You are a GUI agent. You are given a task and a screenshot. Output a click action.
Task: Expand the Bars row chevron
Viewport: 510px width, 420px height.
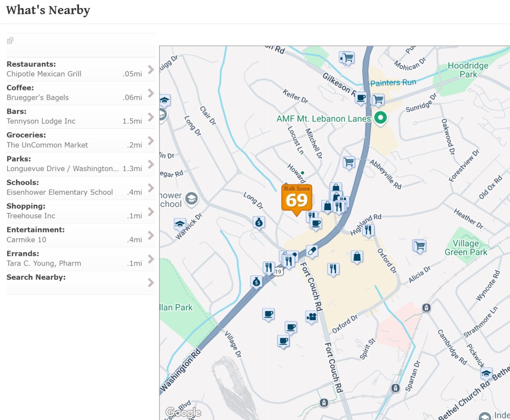(x=151, y=117)
